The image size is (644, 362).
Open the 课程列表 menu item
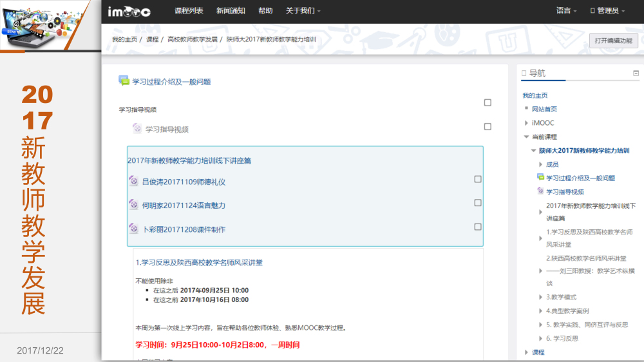189,11
